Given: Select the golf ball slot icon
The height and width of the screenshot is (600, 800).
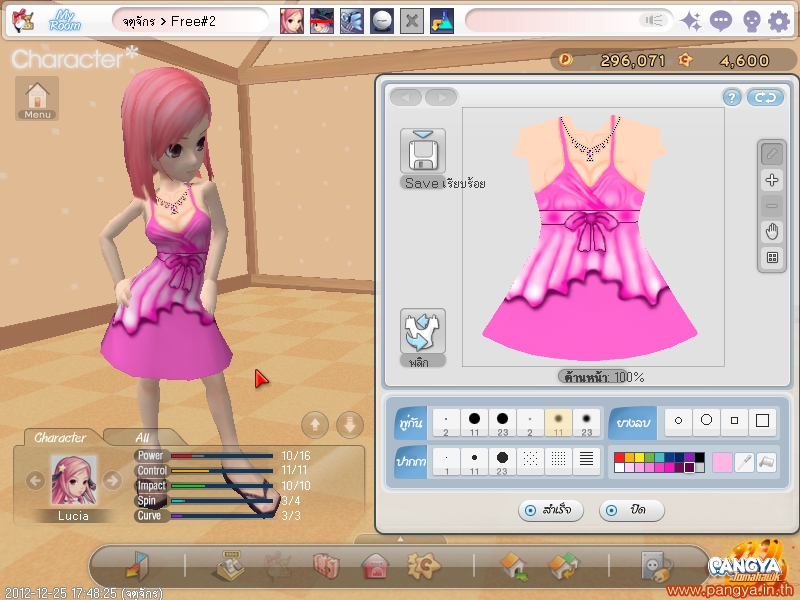Looking at the screenshot, I should tap(382, 21).
